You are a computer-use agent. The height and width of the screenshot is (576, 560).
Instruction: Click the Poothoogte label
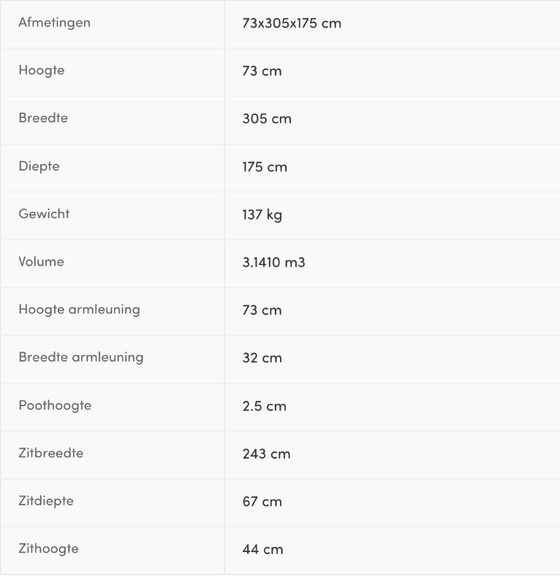click(55, 406)
